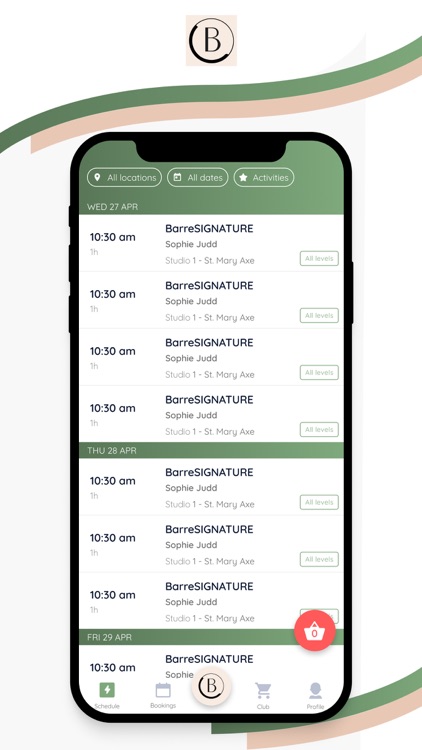Open last BarreSIGNATURE class on WED 27 APR
This screenshot has width=422, height=750.
click(211, 414)
